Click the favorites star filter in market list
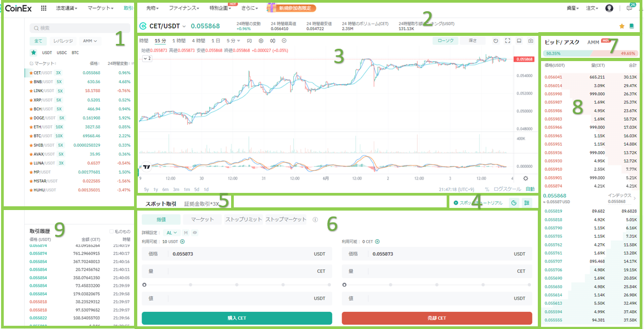644x329 pixels. click(x=33, y=53)
